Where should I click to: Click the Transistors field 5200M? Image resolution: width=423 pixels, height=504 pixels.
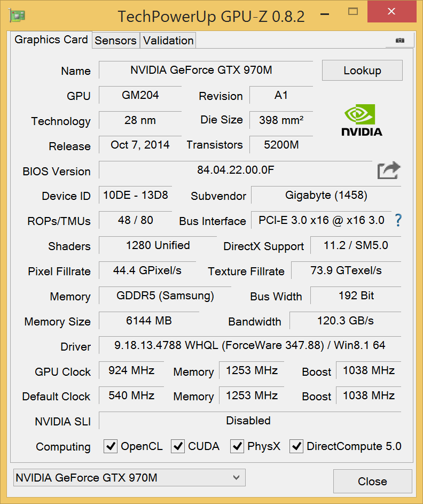tap(281, 145)
